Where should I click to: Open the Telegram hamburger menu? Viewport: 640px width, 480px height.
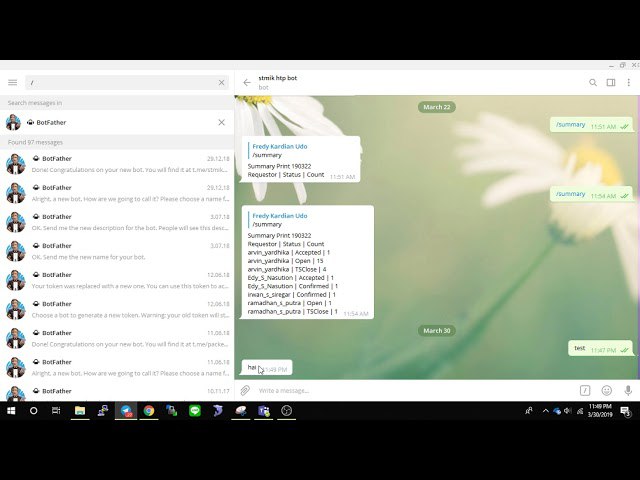(13, 82)
